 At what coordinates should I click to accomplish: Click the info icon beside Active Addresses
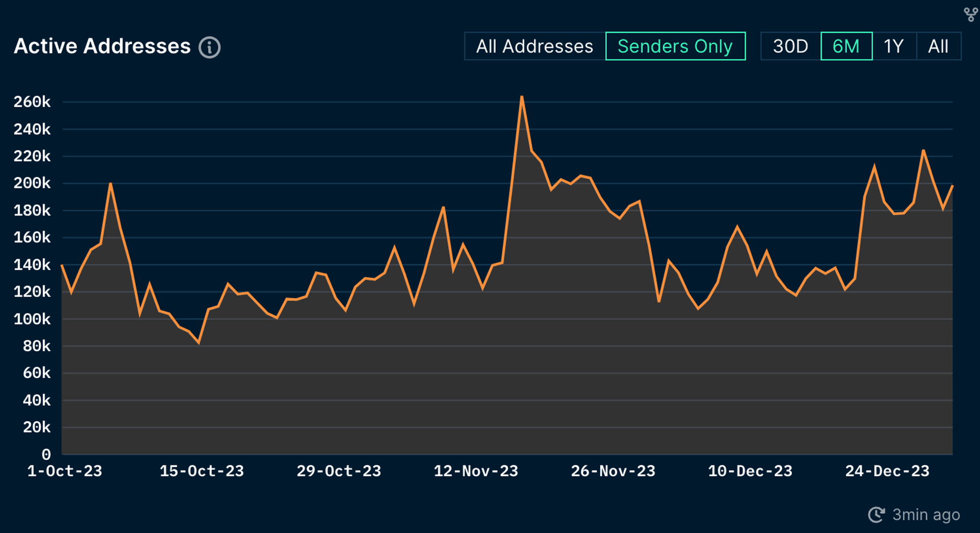[210, 48]
